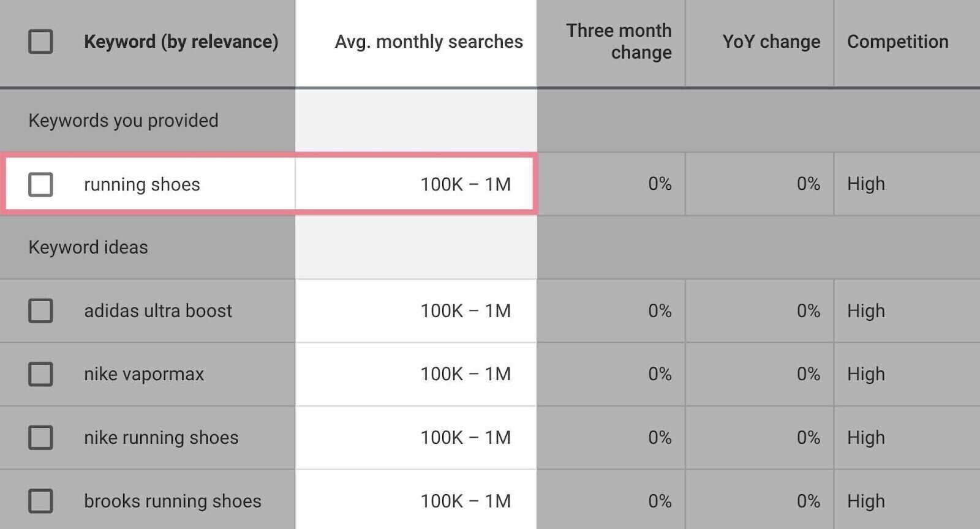Sort by Keyword (by relevance) column
Screen dimensions: 980x529
click(x=181, y=42)
